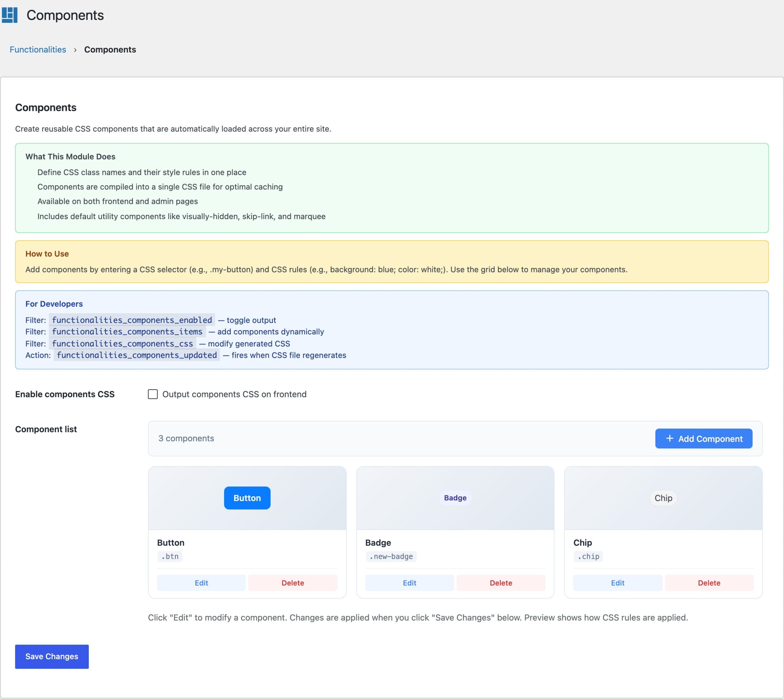The height and width of the screenshot is (699, 784).
Task: Click the plus icon in Add Component
Action: (669, 438)
